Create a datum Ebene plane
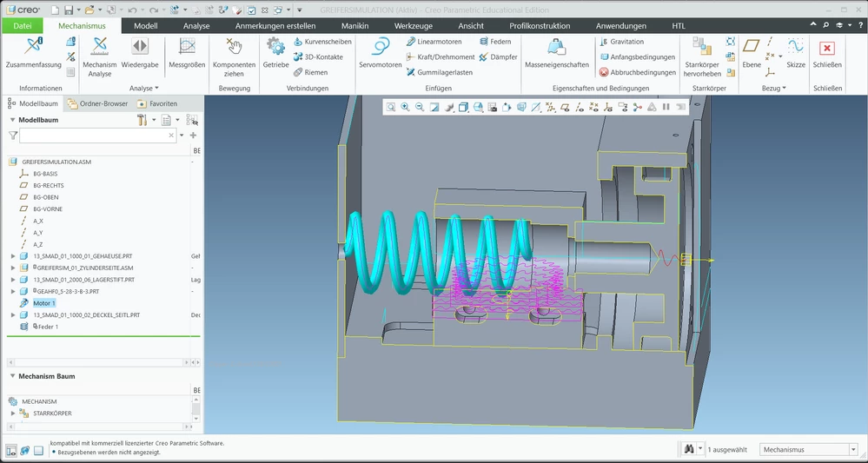This screenshot has height=463, width=868. [752, 53]
